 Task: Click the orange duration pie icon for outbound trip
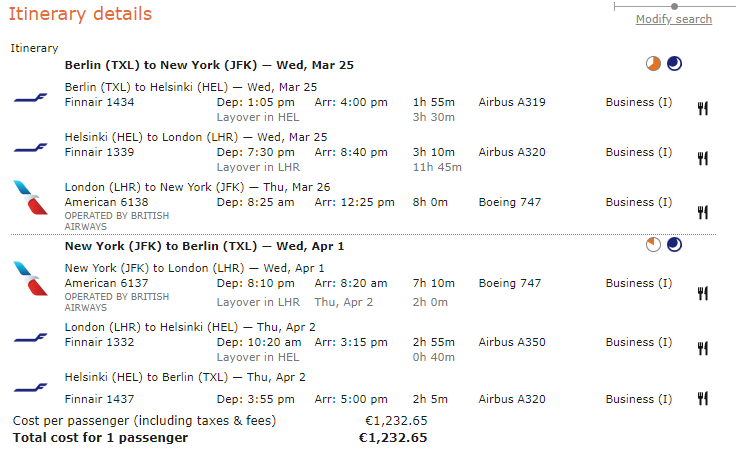click(653, 65)
